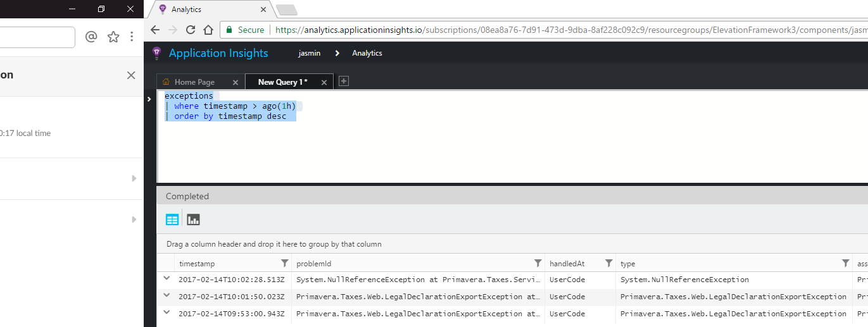This screenshot has width=868, height=327.
Task: Close the left window's side panel
Action: coord(131,75)
